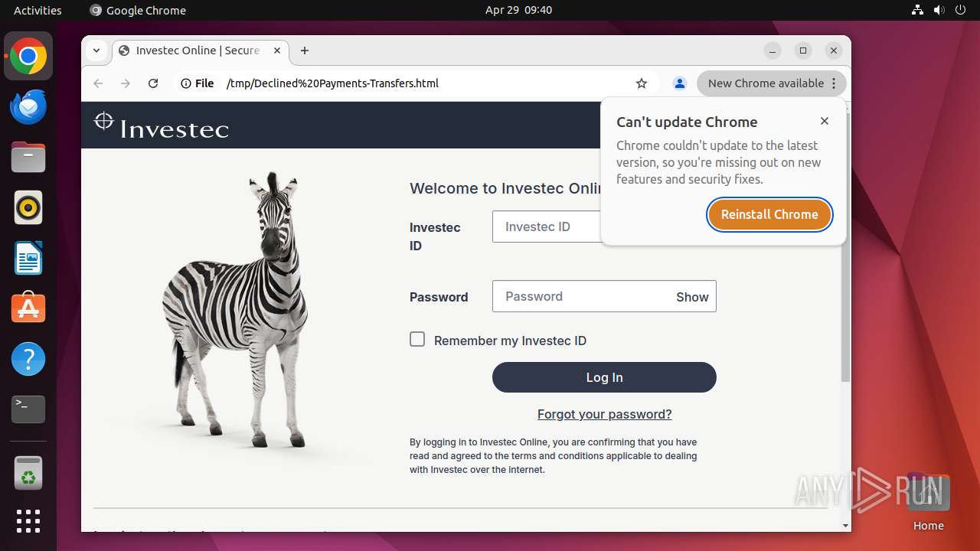Close the Investec Online tab
This screenshot has height=551, width=980.
(x=277, y=51)
